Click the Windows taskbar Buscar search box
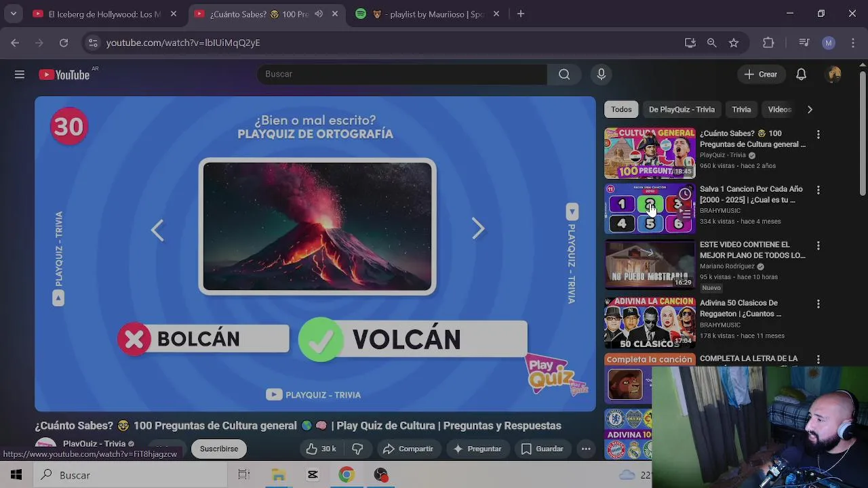This screenshot has height=488, width=868. 130,475
